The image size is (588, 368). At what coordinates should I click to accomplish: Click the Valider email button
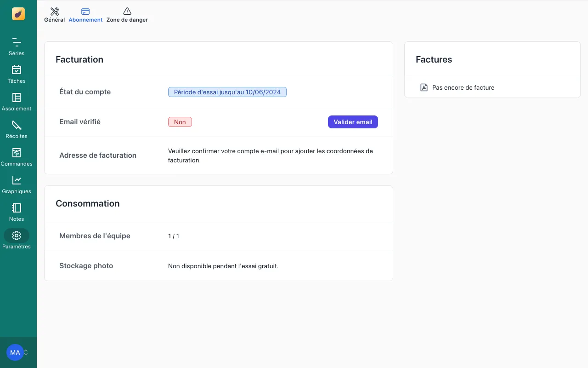(x=353, y=122)
